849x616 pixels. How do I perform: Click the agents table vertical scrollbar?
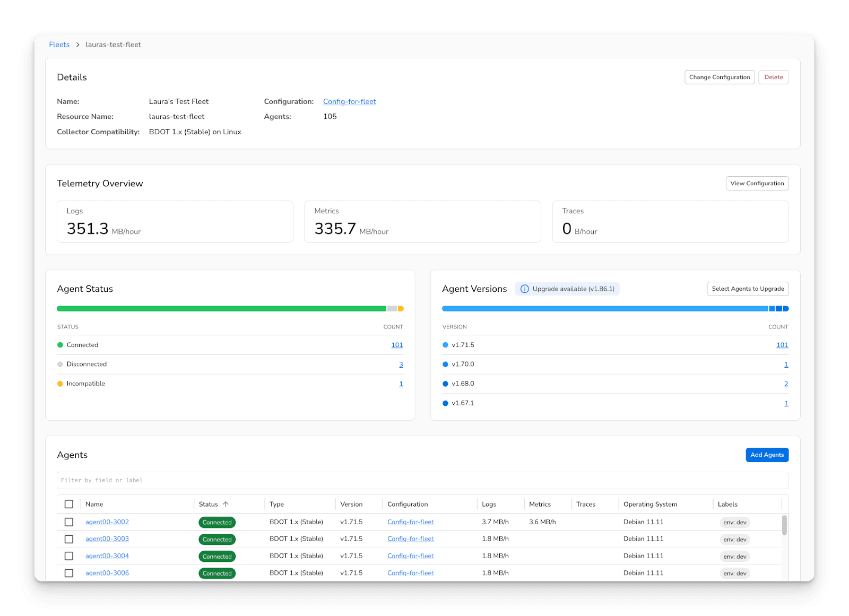(784, 525)
